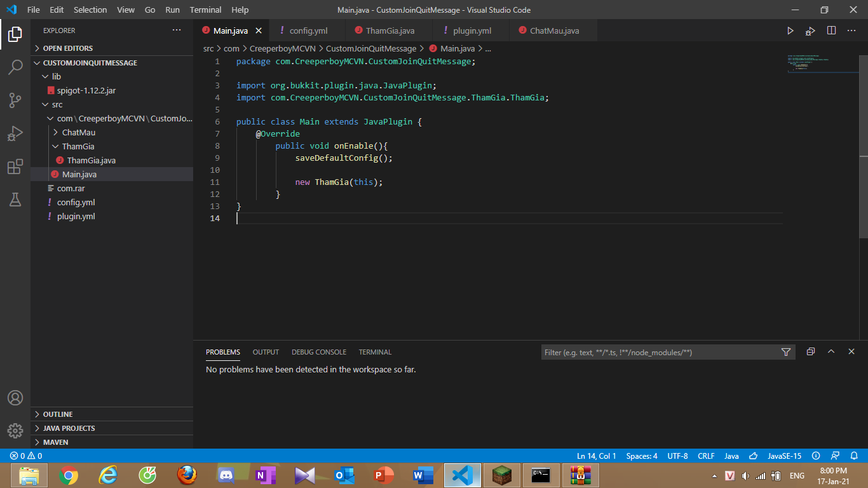Split the editor to the right
This screenshot has width=868, height=488.
831,30
